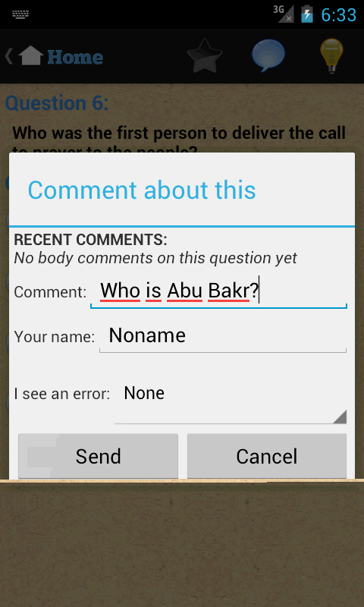Tap the Question 6 heading
Image resolution: width=364 pixels, height=607 pixels.
56,103
